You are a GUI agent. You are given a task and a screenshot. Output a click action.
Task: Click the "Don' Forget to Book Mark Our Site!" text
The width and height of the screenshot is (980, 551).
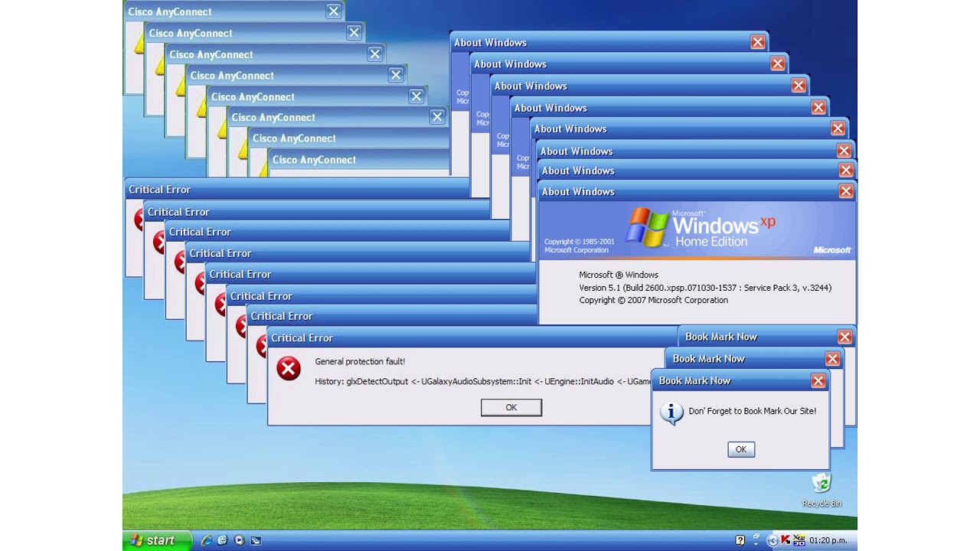click(753, 411)
